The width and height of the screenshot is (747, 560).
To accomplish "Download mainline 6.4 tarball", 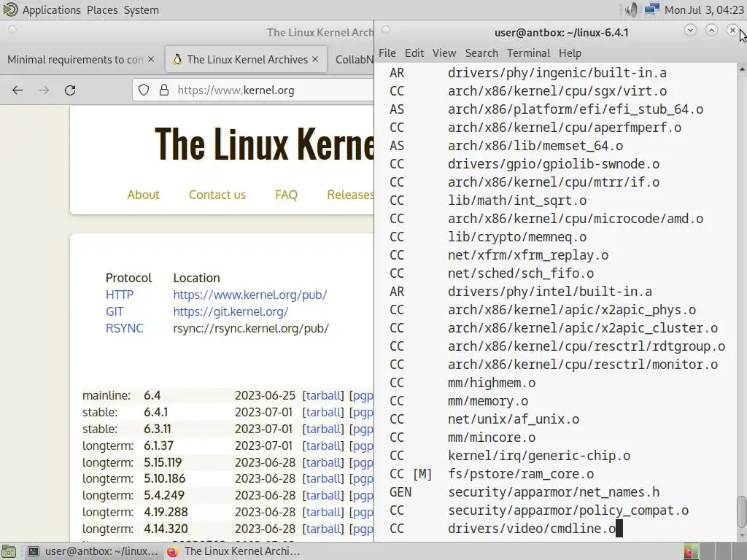I will [x=323, y=395].
